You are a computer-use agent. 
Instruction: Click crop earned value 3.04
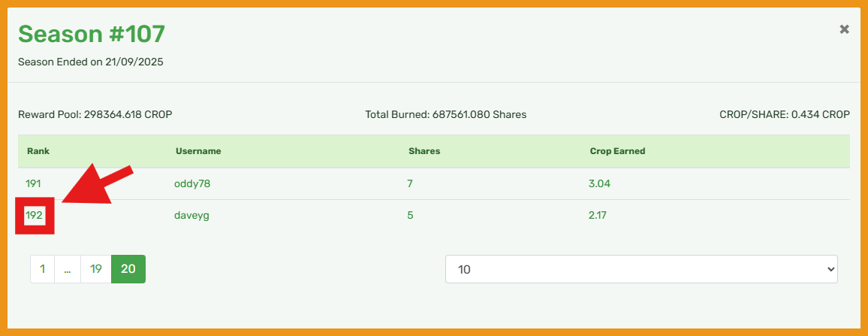pos(599,183)
